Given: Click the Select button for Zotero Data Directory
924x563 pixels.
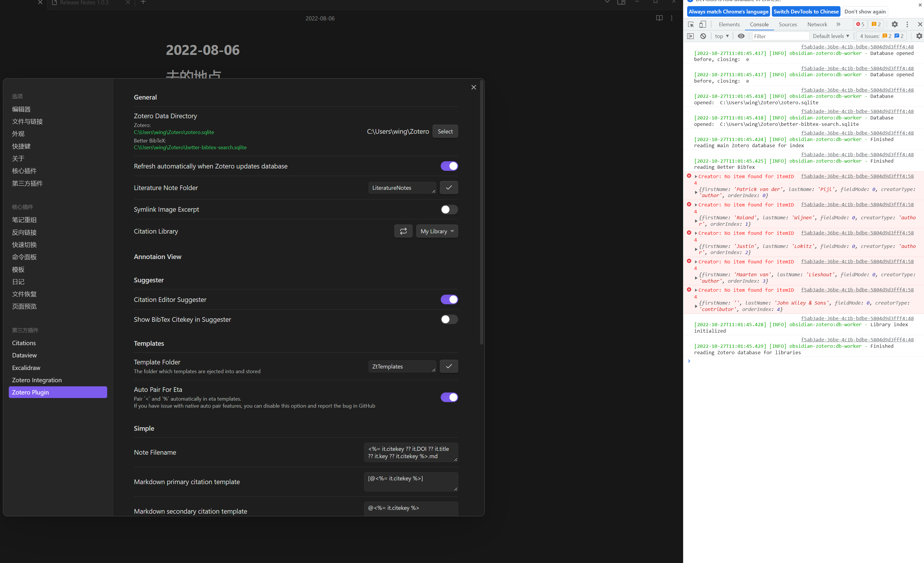Looking at the screenshot, I should tap(445, 131).
